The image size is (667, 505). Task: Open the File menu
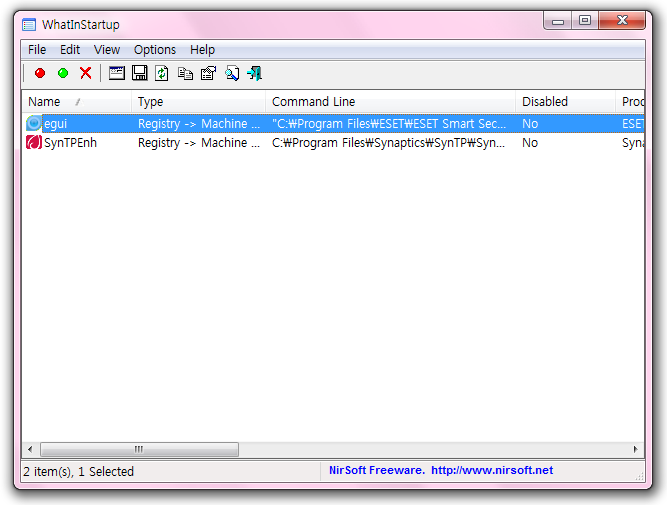[x=37, y=50]
